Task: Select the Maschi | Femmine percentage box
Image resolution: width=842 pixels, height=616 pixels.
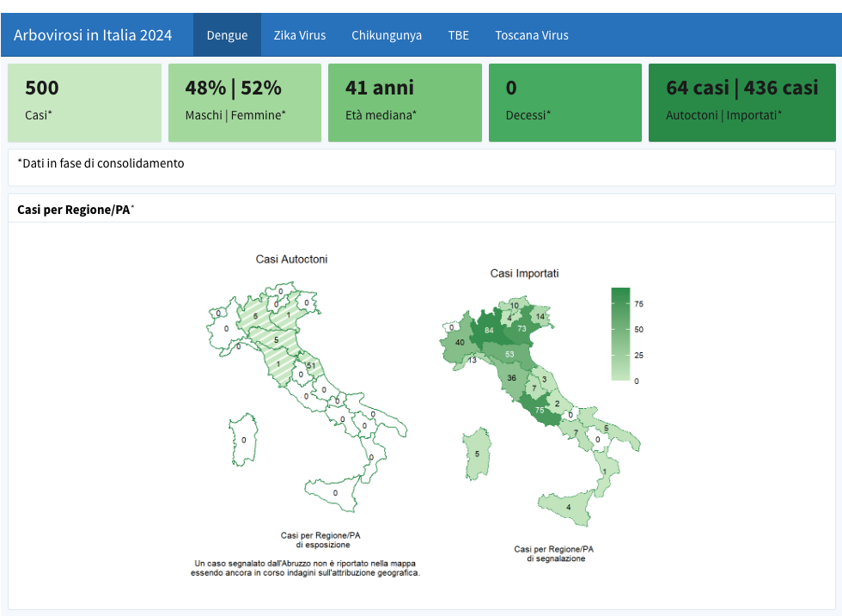Action: click(x=244, y=102)
